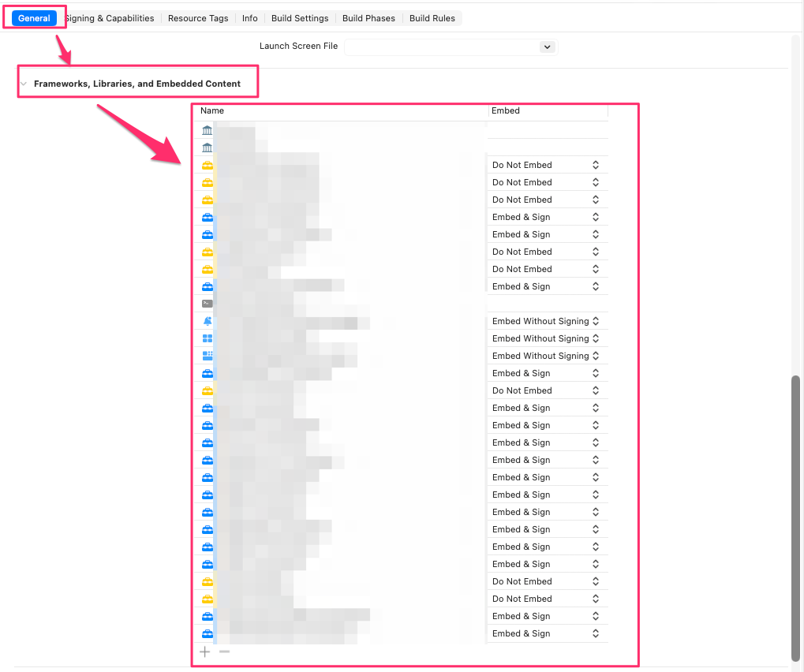804x672 pixels.
Task: Switch to the Resource Tags tab
Action: [x=198, y=18]
